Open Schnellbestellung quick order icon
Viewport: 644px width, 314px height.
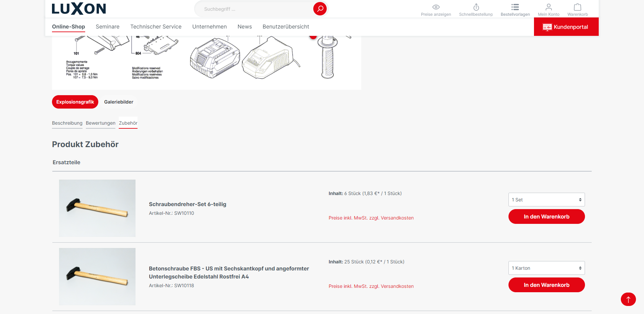pyautogui.click(x=476, y=7)
